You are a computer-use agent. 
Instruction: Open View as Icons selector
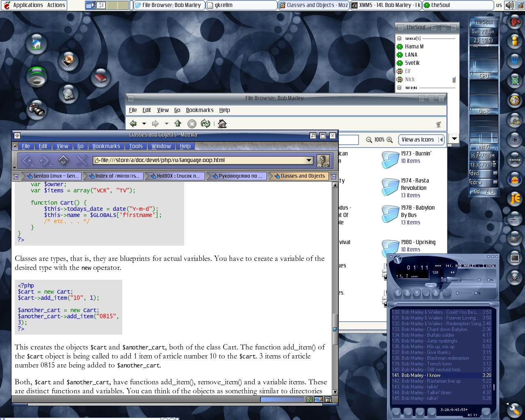[x=422, y=140]
